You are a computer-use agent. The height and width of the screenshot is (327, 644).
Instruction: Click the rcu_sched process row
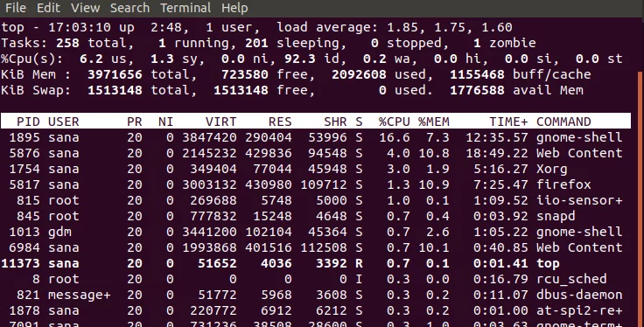tap(315, 279)
